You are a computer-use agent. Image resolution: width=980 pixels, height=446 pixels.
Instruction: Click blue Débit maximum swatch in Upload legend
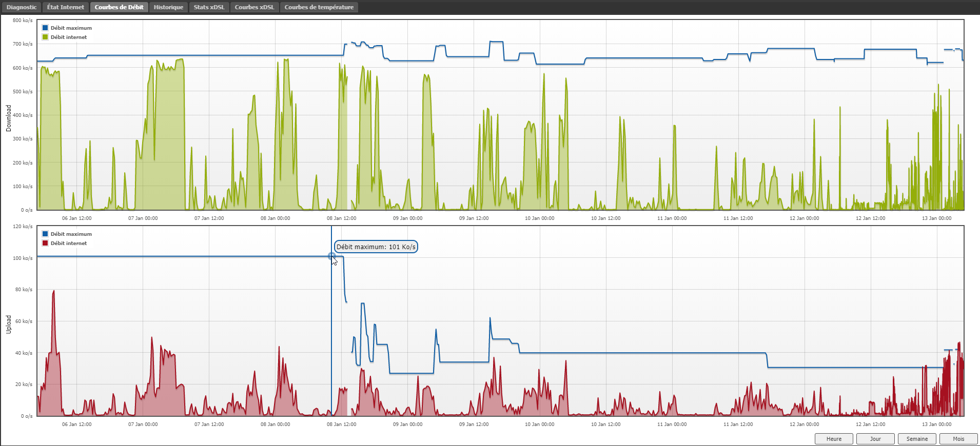click(45, 234)
